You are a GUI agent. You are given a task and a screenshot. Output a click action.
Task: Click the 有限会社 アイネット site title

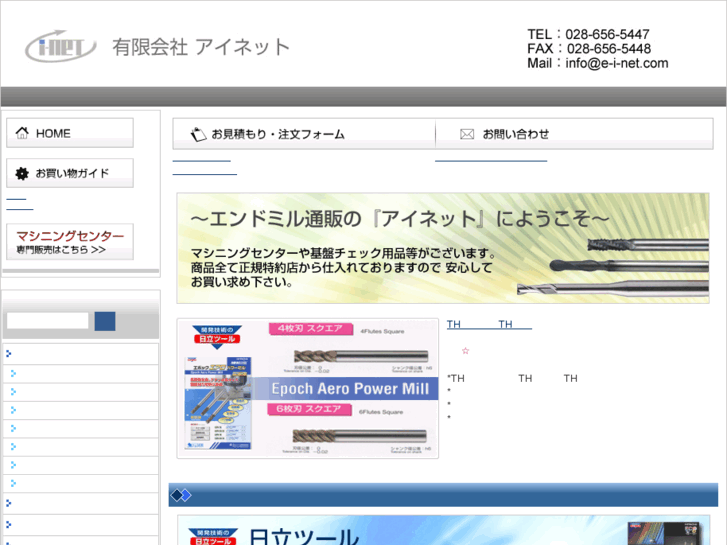[201, 47]
